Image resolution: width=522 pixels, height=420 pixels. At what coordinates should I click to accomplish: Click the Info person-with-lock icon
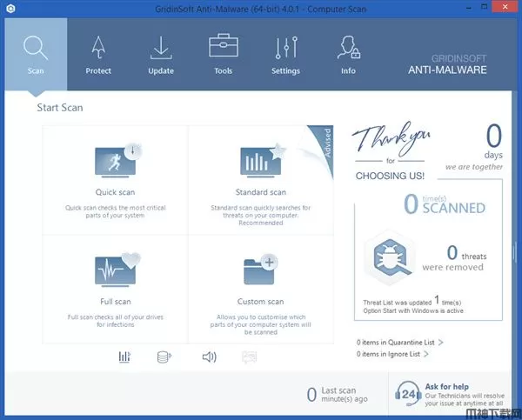(x=349, y=47)
